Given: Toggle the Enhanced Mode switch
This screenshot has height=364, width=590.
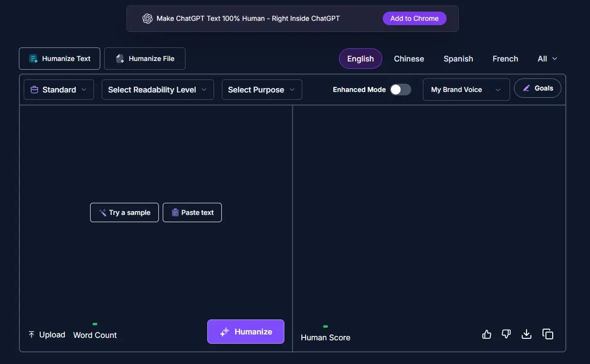Looking at the screenshot, I should (401, 90).
